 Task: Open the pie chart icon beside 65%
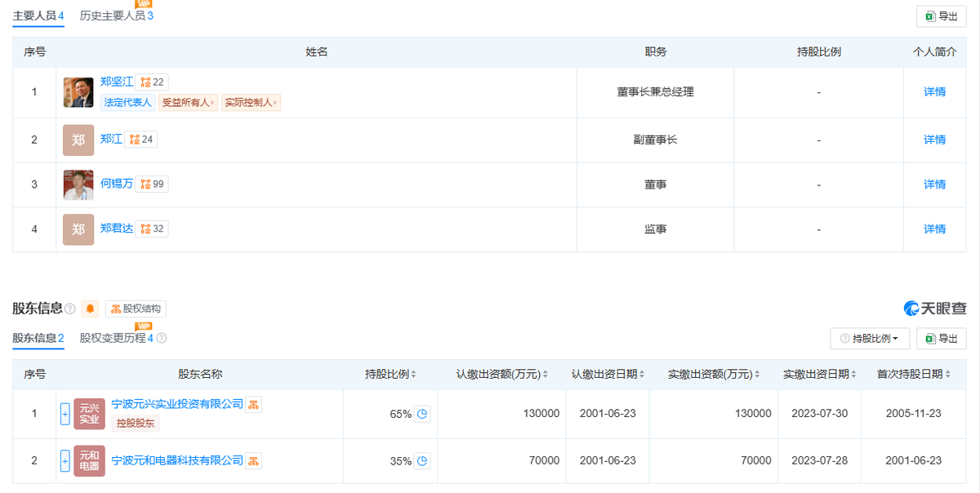click(422, 414)
